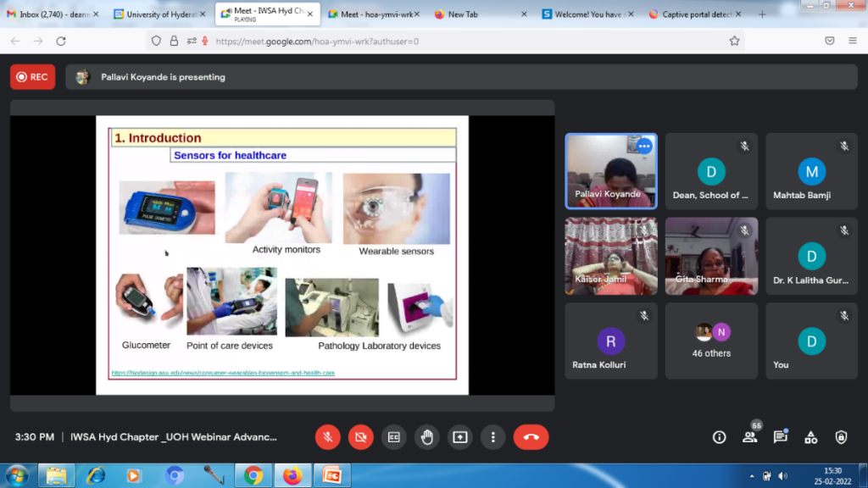
Task: Open the host controls shield icon
Action: pyautogui.click(x=841, y=437)
